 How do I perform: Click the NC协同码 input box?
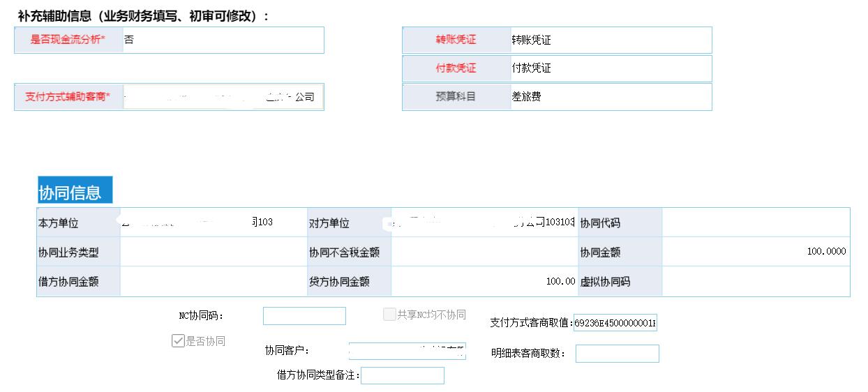[x=304, y=316]
